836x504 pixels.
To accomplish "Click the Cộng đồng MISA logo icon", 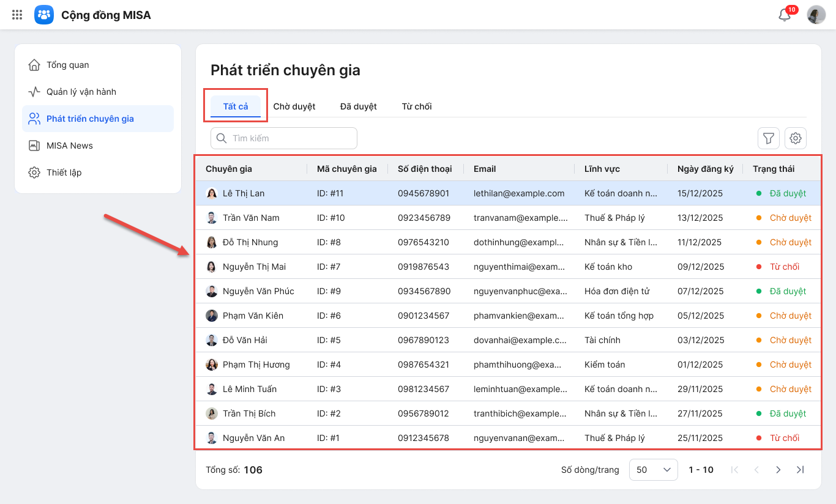I will [x=44, y=15].
